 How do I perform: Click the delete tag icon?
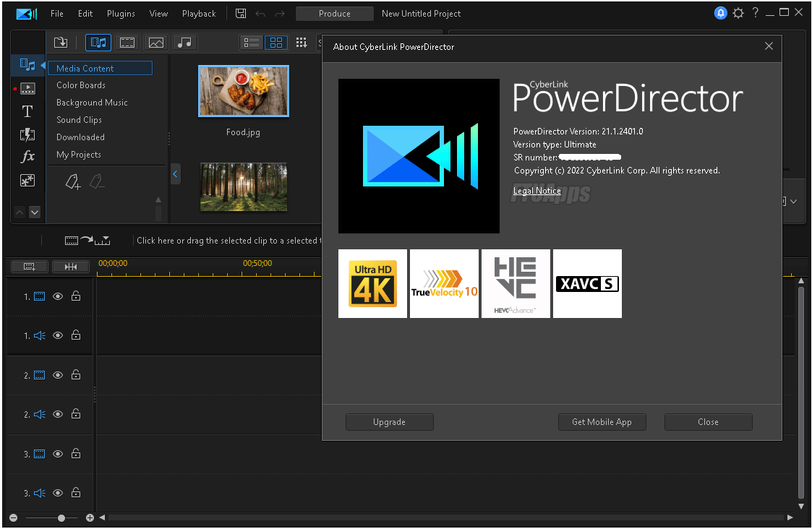pyautogui.click(x=96, y=181)
